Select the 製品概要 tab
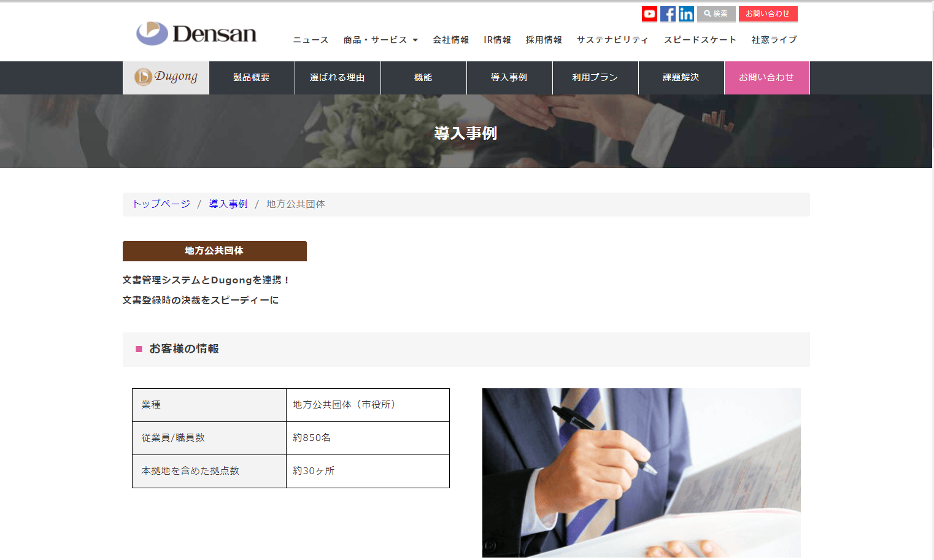Screen dimensions: 934x560 tap(252, 78)
